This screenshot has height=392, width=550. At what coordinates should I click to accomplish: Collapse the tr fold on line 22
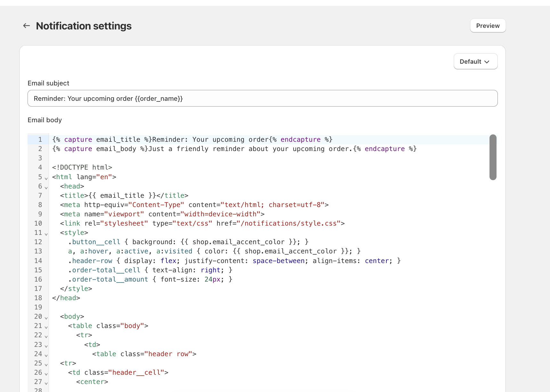point(46,336)
